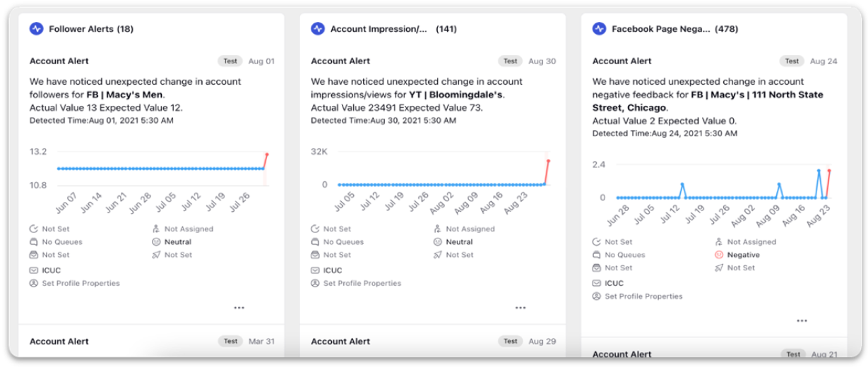
Task: Set status icon on Bloomingdale's alert
Action: [315, 229]
